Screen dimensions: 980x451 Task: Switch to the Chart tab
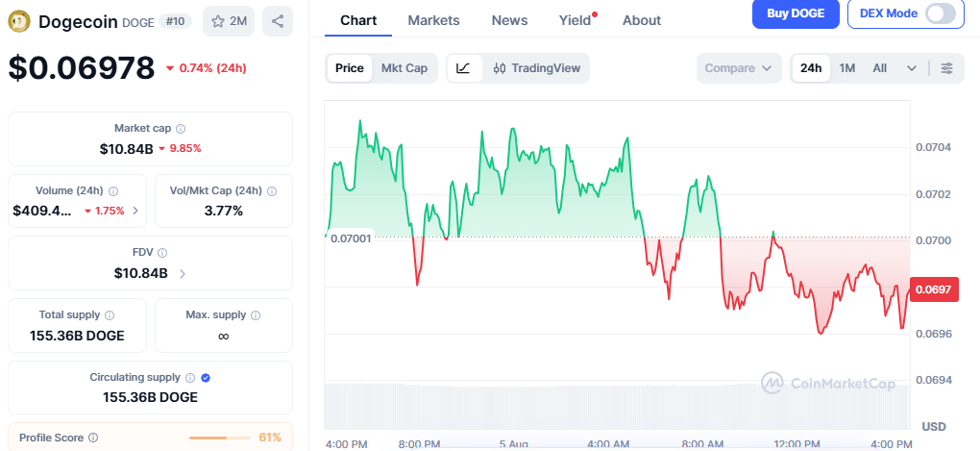(358, 20)
